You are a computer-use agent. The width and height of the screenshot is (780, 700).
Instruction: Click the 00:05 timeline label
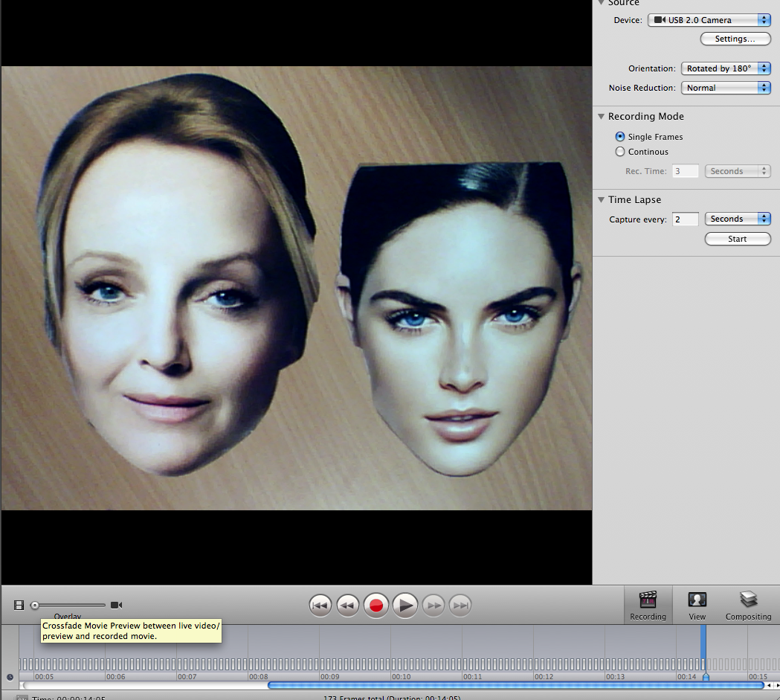coord(45,677)
